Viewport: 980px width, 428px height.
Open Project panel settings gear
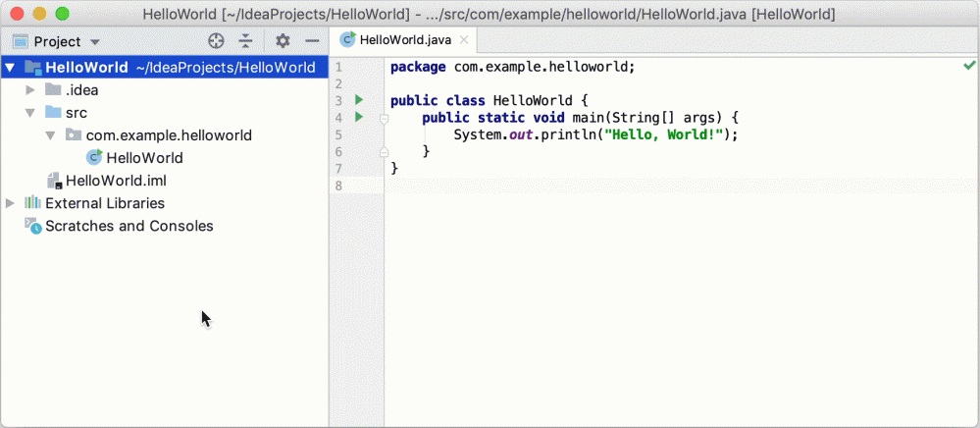click(283, 41)
